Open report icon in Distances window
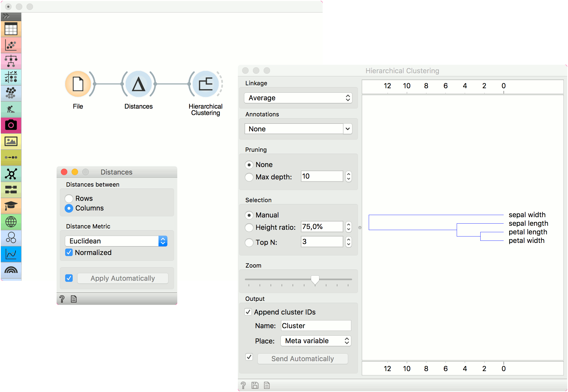568x392 pixels. [74, 299]
